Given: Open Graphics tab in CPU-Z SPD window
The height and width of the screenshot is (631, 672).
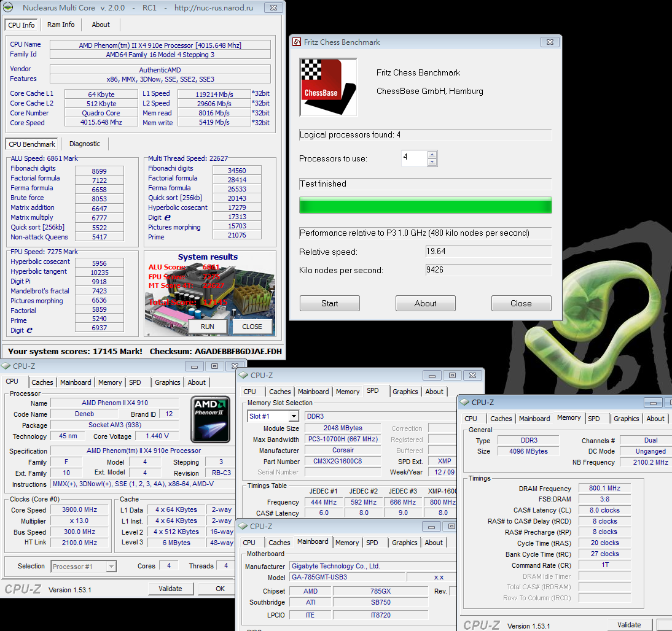Looking at the screenshot, I should [405, 392].
